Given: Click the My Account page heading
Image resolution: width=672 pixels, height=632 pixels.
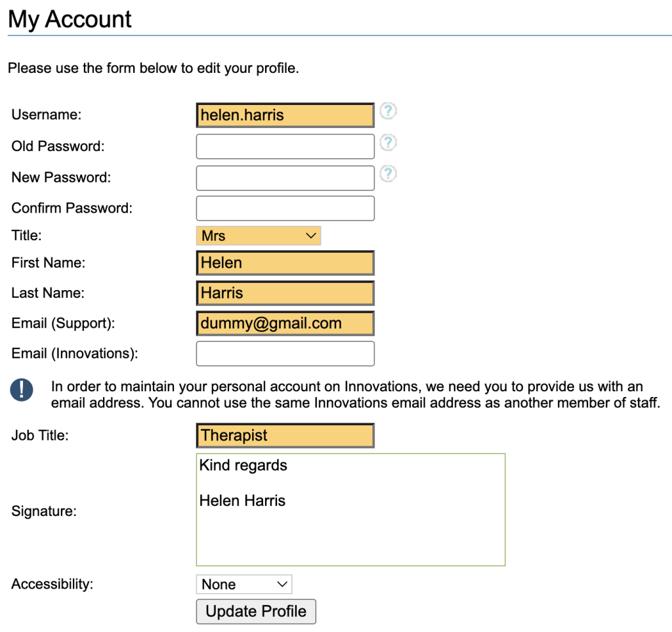Looking at the screenshot, I should point(70,20).
